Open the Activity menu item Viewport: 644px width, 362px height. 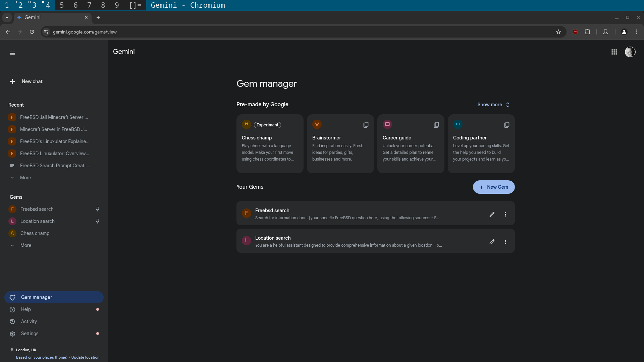point(29,321)
